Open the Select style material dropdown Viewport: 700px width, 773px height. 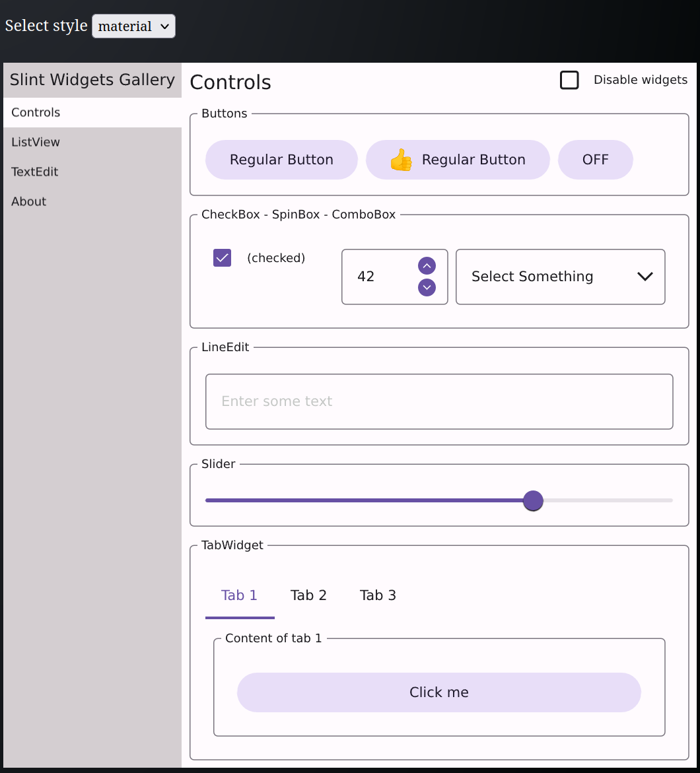133,26
